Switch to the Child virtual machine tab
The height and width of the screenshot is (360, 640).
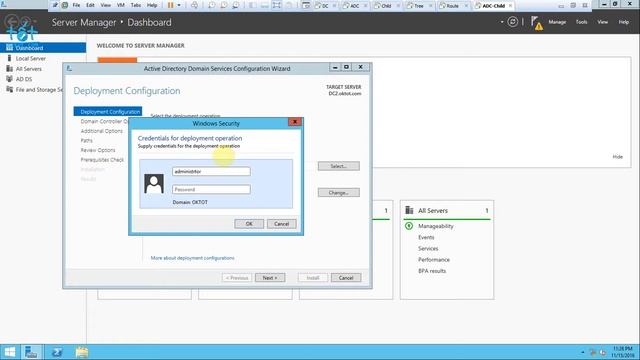click(386, 6)
